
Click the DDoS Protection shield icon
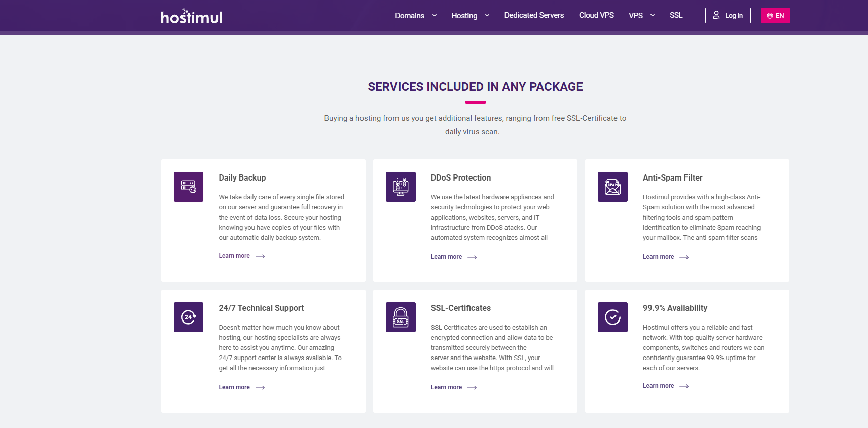[401, 187]
